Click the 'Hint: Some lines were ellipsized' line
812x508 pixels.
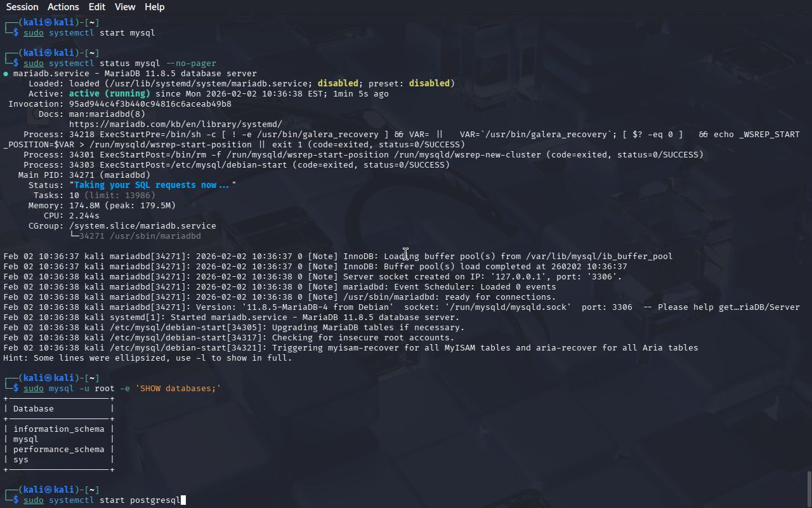click(147, 358)
